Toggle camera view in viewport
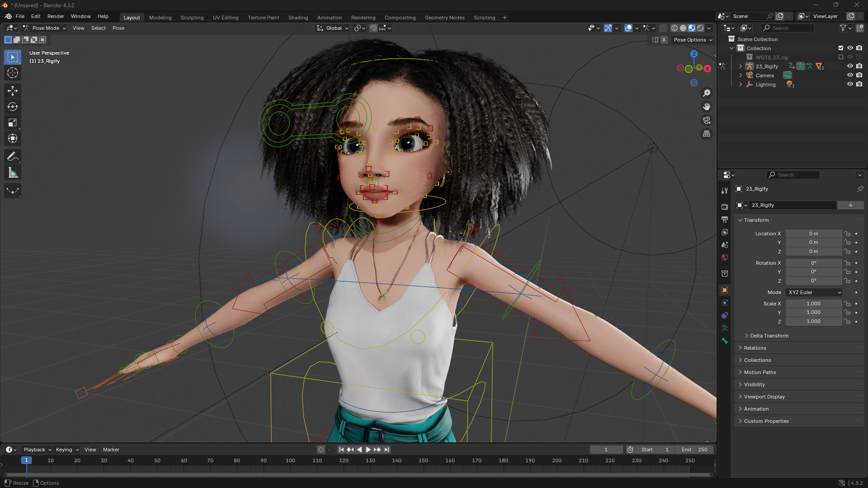868x488 pixels. pos(707,120)
